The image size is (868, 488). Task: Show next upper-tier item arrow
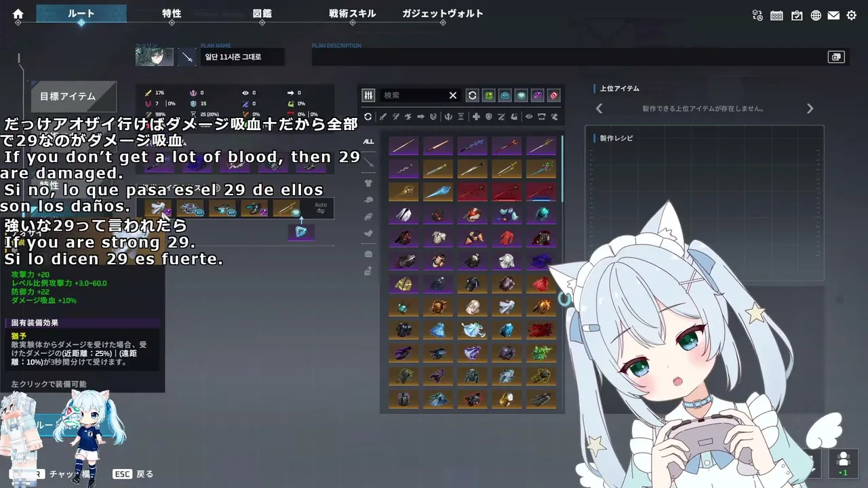tap(810, 108)
